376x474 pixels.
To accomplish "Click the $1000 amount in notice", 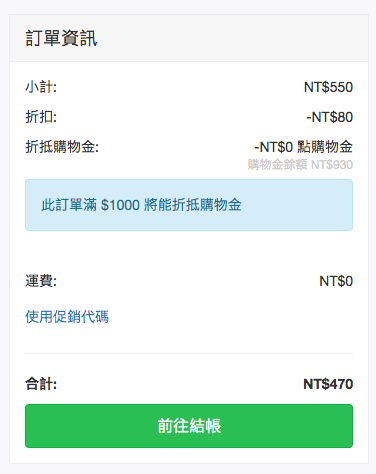I will pos(120,205).
